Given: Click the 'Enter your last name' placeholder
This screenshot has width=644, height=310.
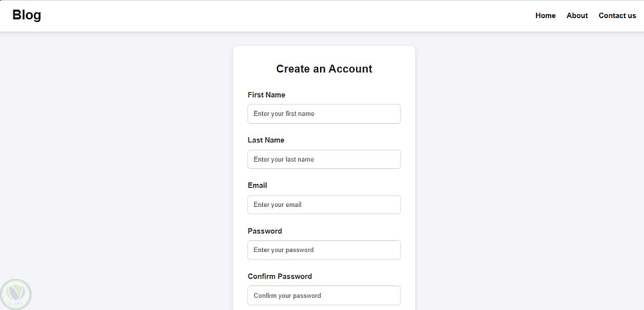Looking at the screenshot, I should (x=284, y=159).
